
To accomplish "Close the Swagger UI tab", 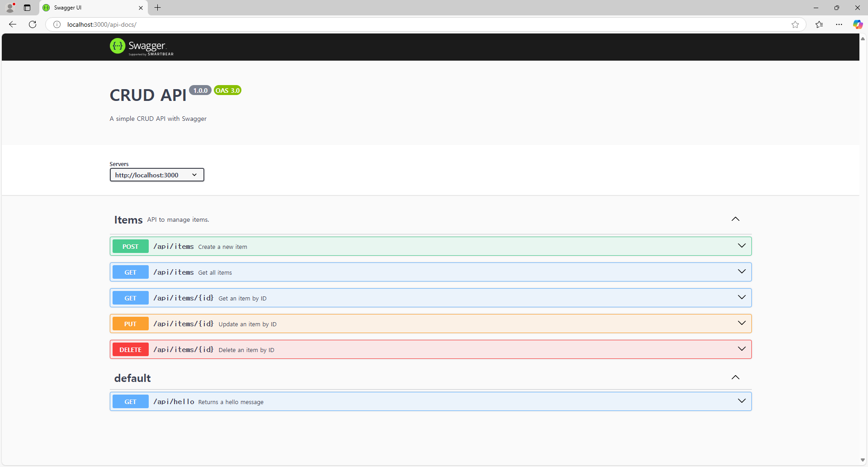I will [x=141, y=8].
